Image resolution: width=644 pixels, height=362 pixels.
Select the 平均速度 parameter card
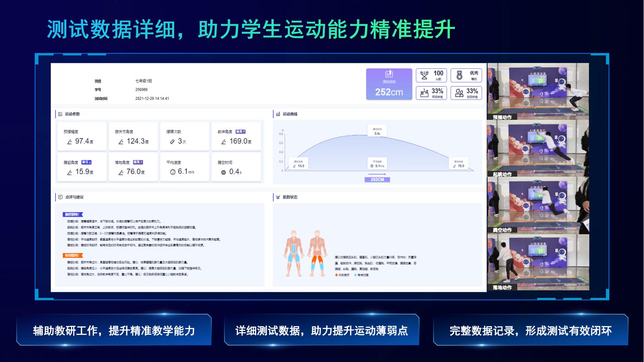[185, 167]
